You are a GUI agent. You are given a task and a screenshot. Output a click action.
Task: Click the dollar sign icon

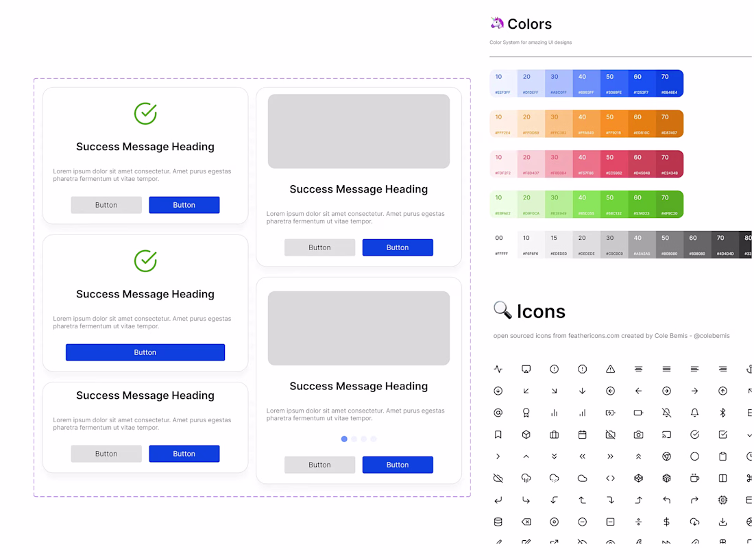tap(666, 522)
